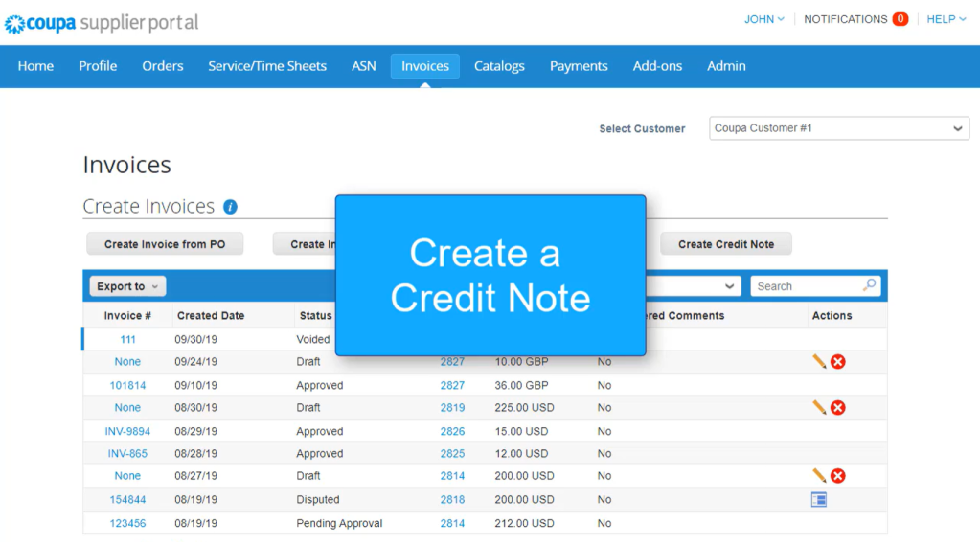The width and height of the screenshot is (980, 542).
Task: Open invoice 154844 link
Action: tap(127, 500)
